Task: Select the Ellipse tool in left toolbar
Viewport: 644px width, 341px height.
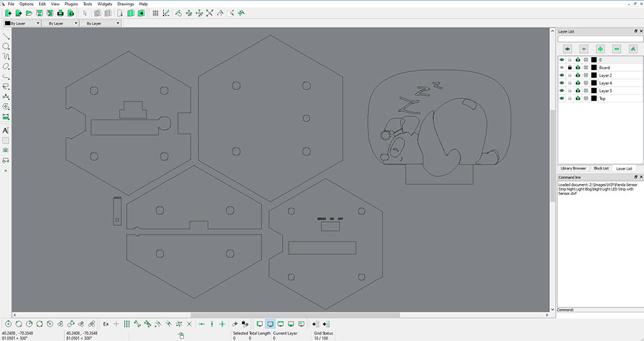Action: [x=6, y=66]
